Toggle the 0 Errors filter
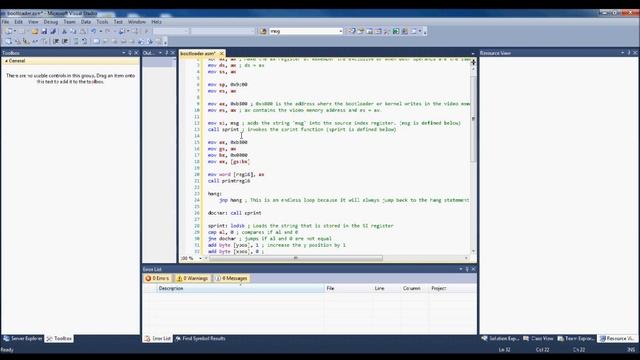Viewport: 640px width, 360px height. point(157,278)
